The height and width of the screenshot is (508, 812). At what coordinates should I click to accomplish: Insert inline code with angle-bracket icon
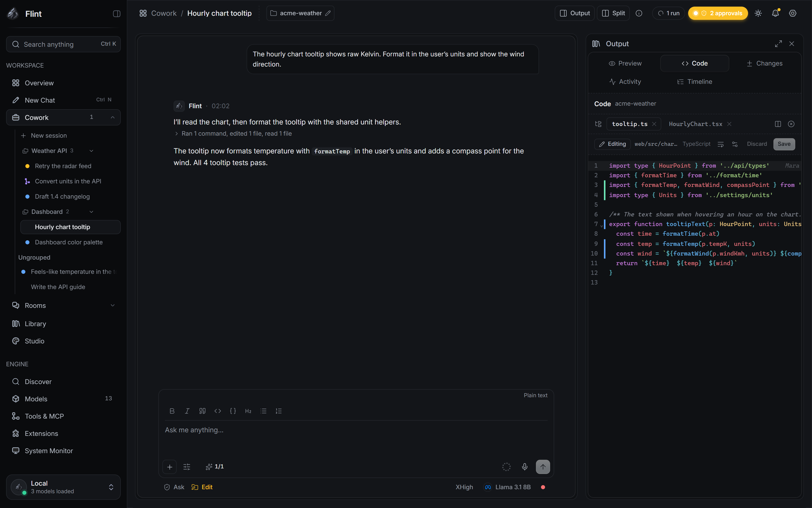click(217, 411)
